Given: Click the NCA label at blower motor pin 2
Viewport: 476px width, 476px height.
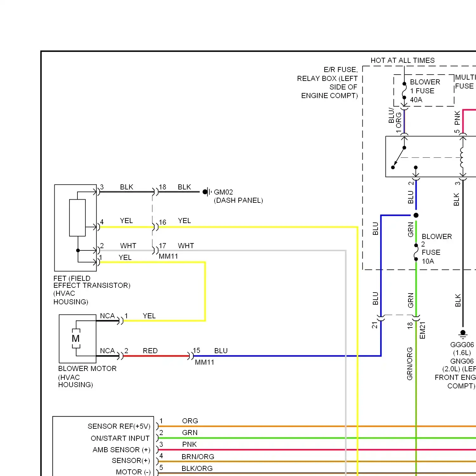Looking at the screenshot, I should click(107, 351).
